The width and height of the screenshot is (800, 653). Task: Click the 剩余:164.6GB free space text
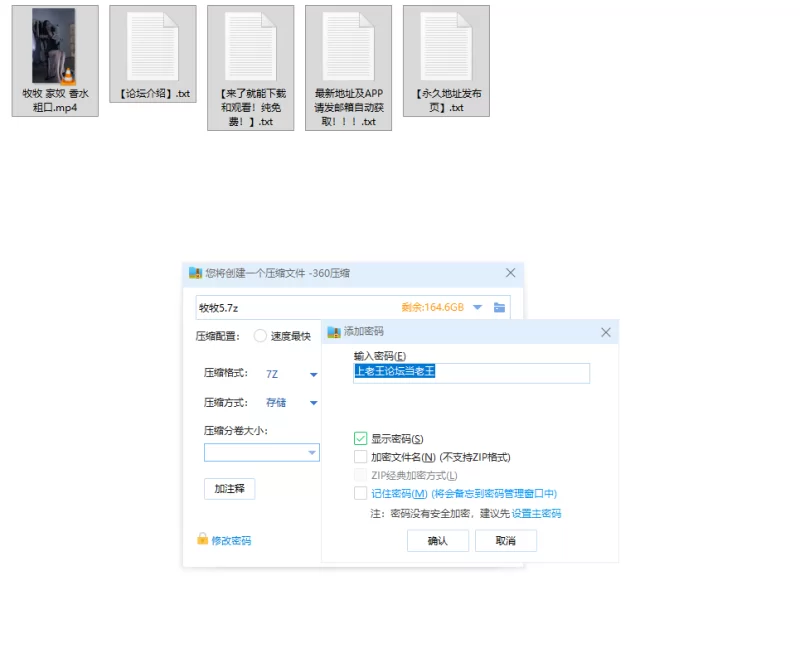point(433,307)
